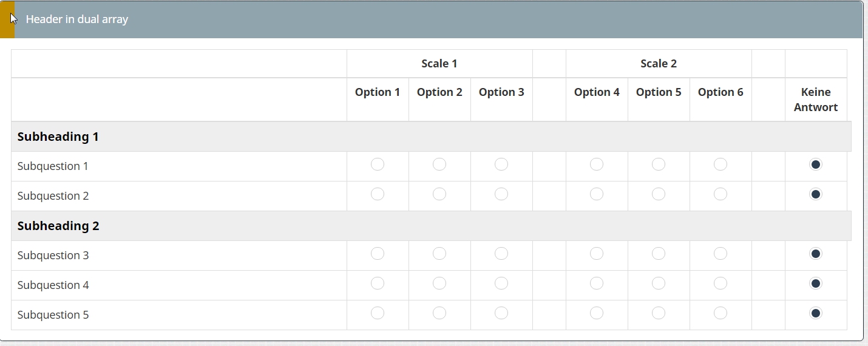Image resolution: width=868 pixels, height=346 pixels.
Task: Select Option 3 for Subquestion 5
Action: (x=501, y=313)
